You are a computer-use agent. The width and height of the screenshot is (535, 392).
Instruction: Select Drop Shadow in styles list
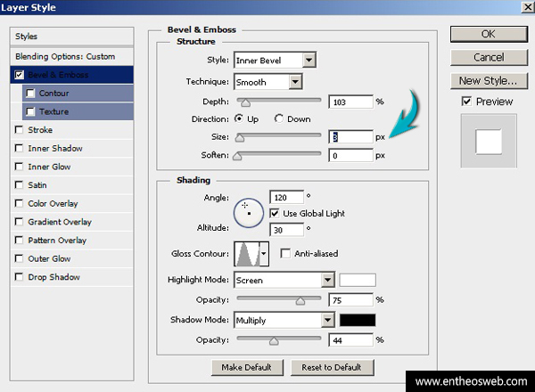(x=53, y=277)
